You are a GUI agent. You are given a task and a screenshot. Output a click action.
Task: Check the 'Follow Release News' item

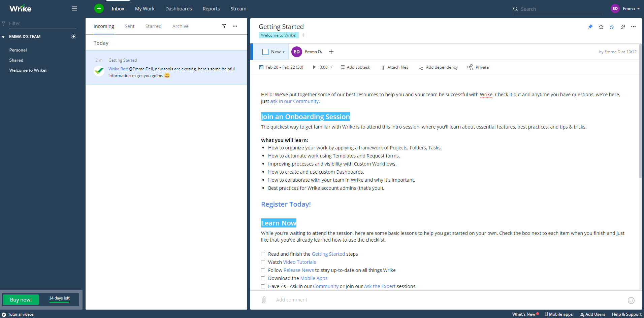click(x=263, y=270)
